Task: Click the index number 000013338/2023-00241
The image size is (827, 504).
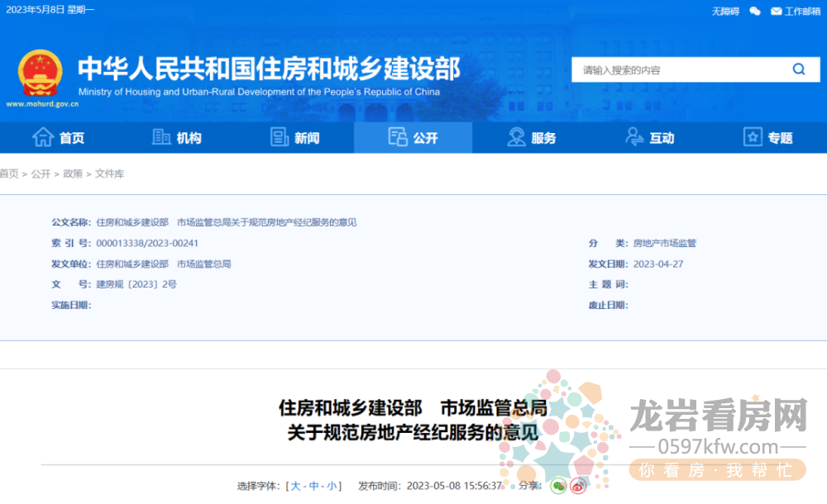Action: point(147,243)
